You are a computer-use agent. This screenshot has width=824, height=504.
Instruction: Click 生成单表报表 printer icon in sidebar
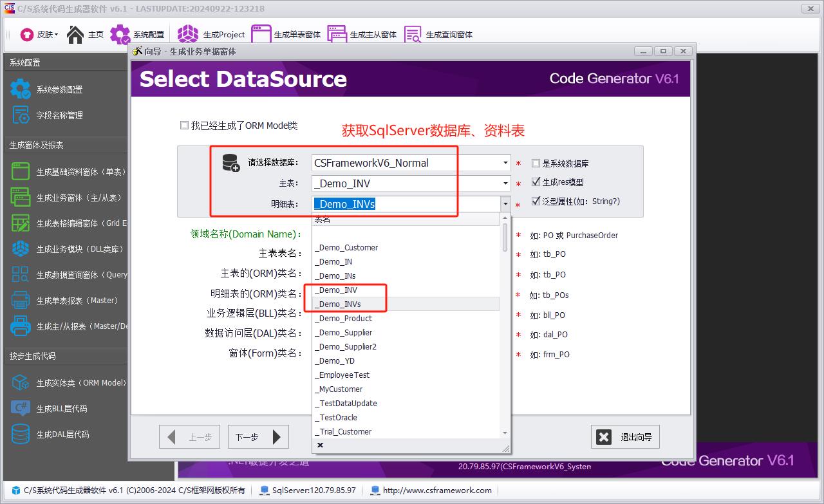(x=21, y=301)
